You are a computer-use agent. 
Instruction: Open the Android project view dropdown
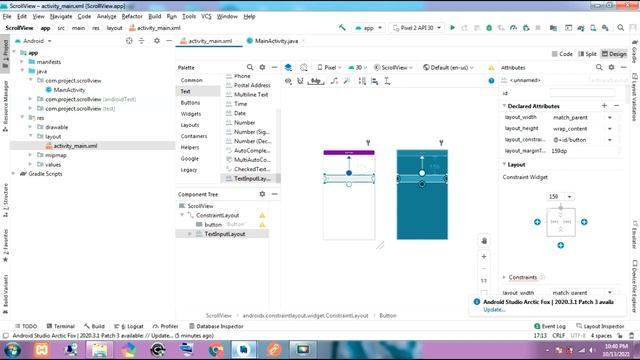click(x=33, y=41)
